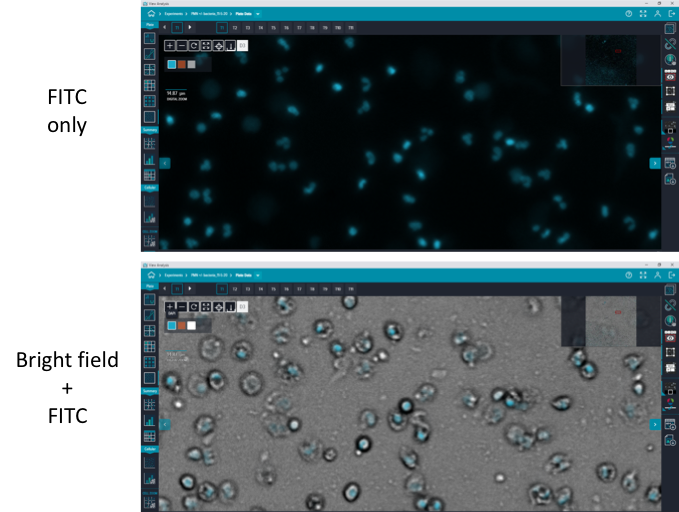The image size is (679, 512).
Task: Zoom out in the FITC only window
Action: click(182, 45)
